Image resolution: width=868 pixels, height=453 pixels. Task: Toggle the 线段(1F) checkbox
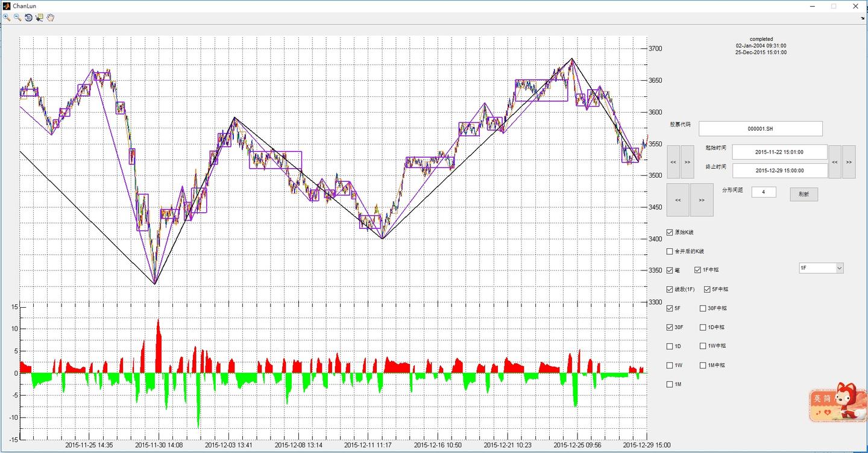670,290
